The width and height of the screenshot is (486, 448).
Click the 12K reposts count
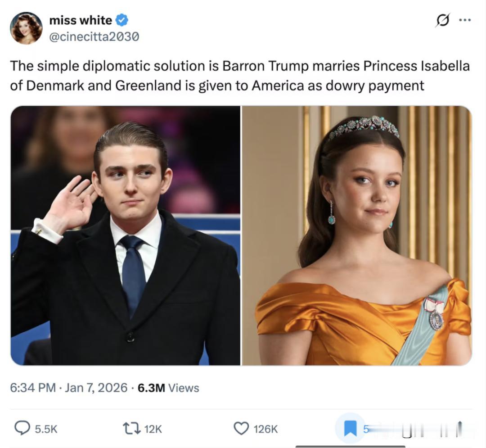(x=153, y=429)
